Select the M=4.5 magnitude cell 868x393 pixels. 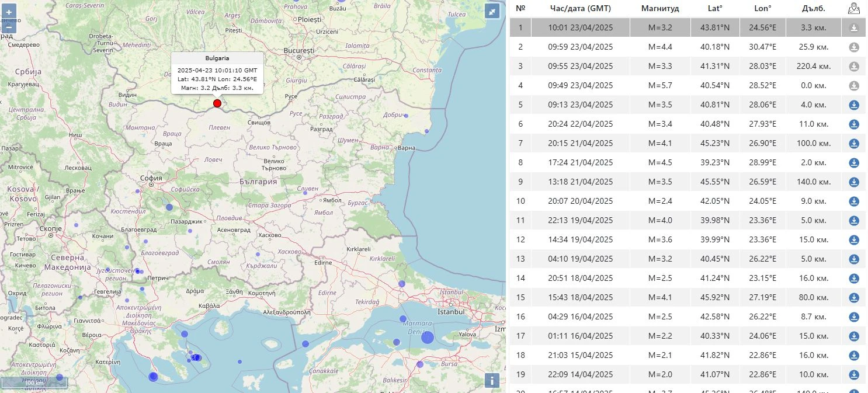point(660,162)
